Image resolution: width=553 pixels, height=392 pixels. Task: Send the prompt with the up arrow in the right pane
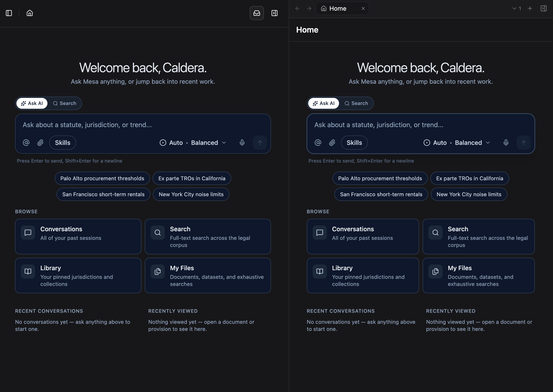(x=524, y=143)
